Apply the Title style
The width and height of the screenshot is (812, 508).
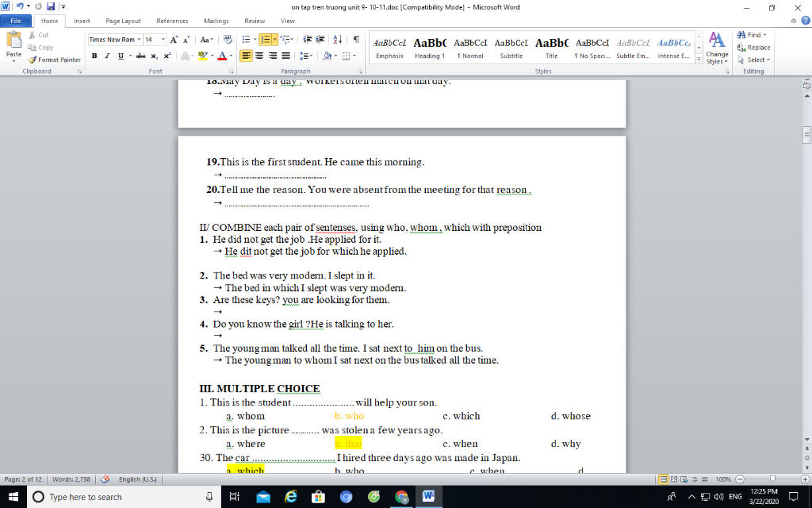552,48
